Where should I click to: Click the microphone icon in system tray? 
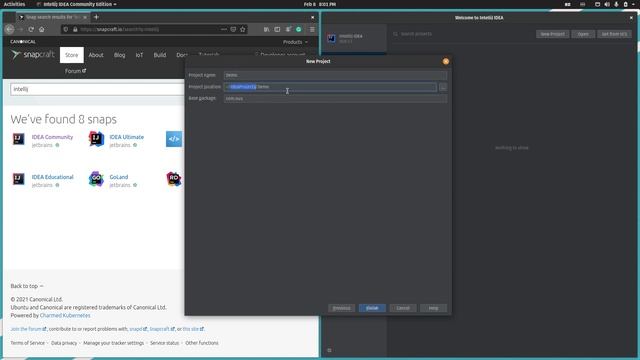[616, 4]
